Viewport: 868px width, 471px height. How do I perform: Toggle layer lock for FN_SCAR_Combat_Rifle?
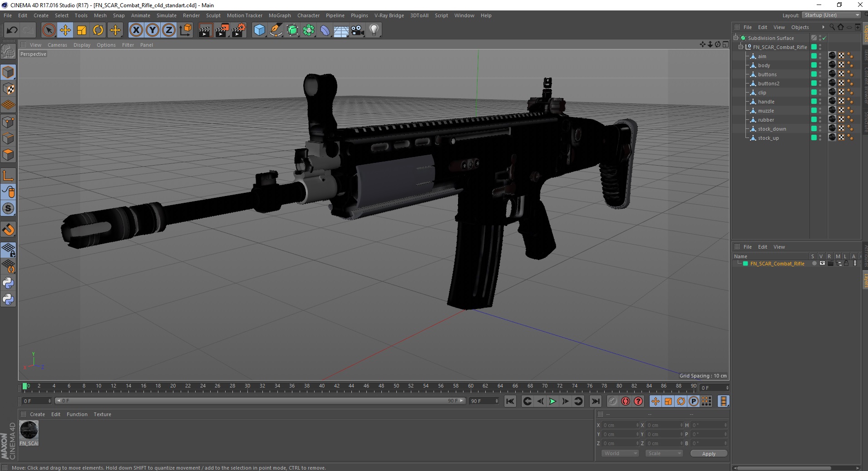847,264
